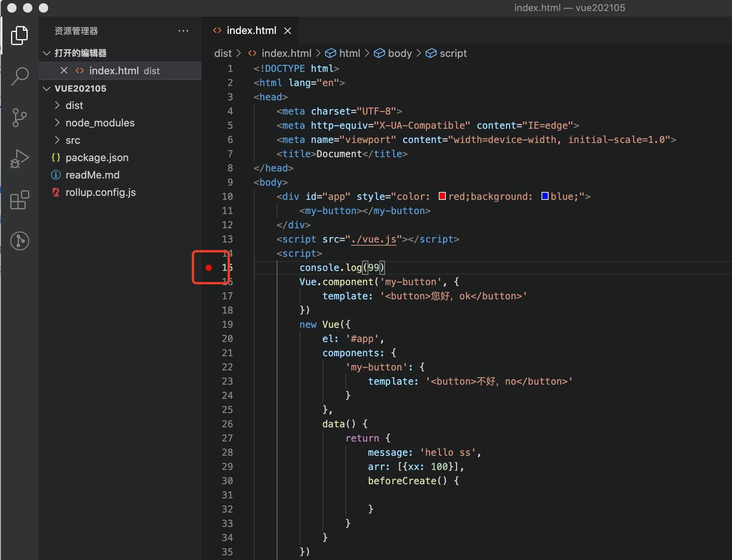Click the html breadcrumb segment

coord(350,53)
